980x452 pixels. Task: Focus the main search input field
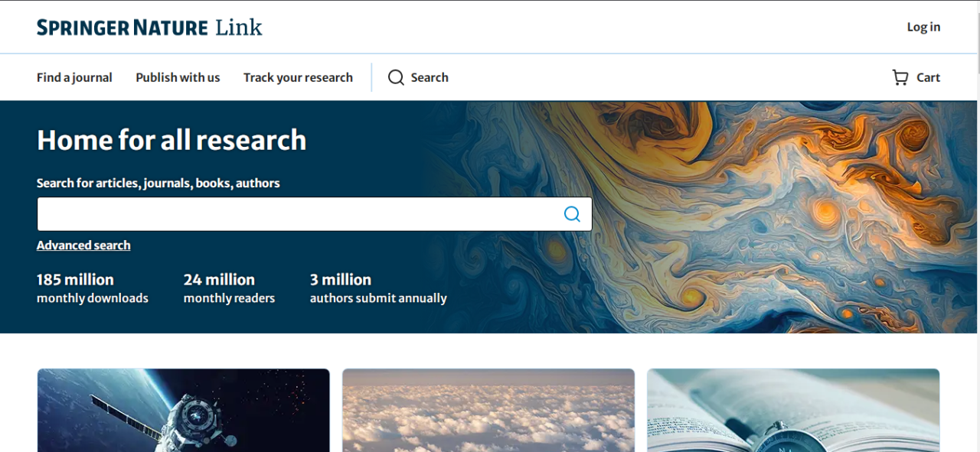point(315,214)
